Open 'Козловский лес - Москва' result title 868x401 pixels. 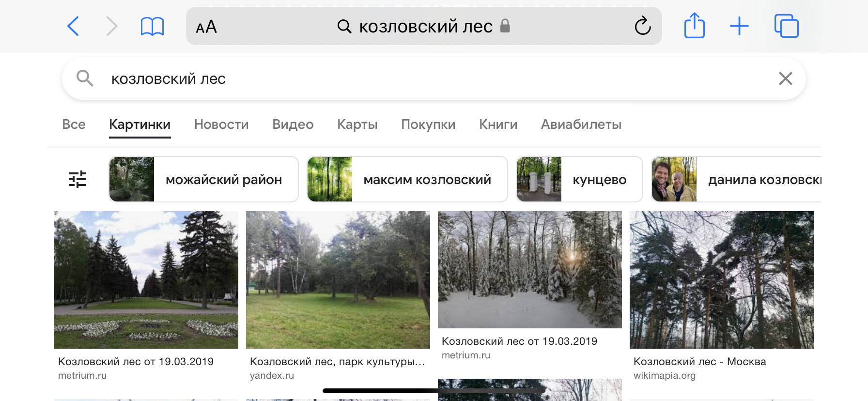pos(700,362)
